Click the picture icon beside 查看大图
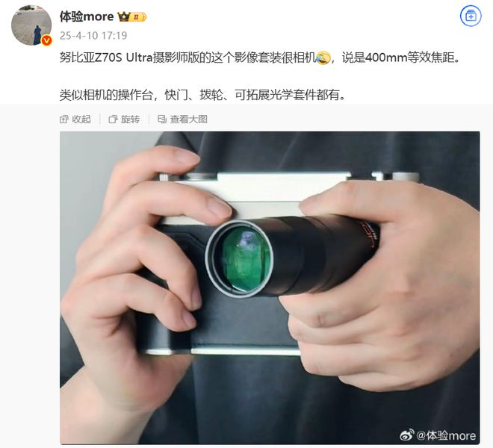This screenshot has height=448, width=493. (x=162, y=119)
